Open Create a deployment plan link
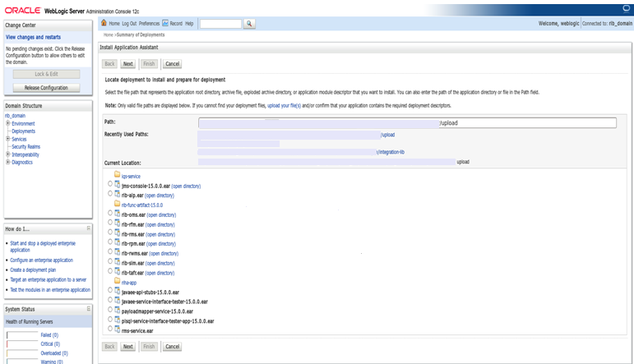 (x=33, y=270)
